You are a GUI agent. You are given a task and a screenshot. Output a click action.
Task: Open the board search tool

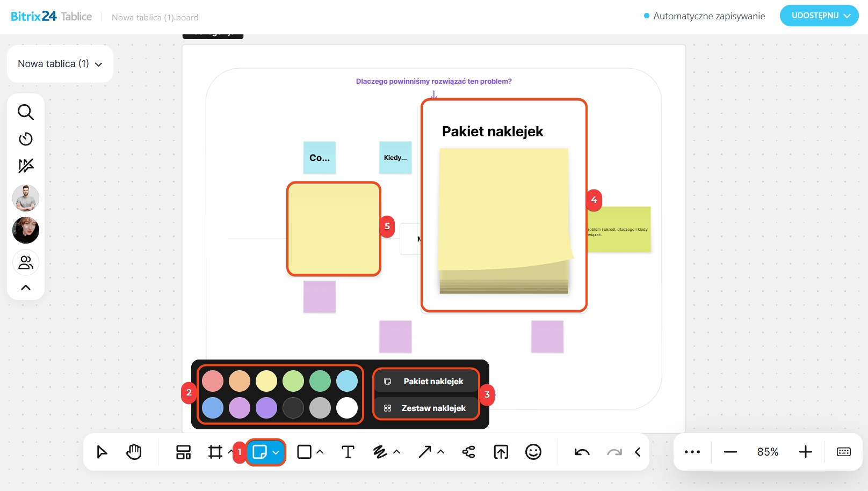26,112
